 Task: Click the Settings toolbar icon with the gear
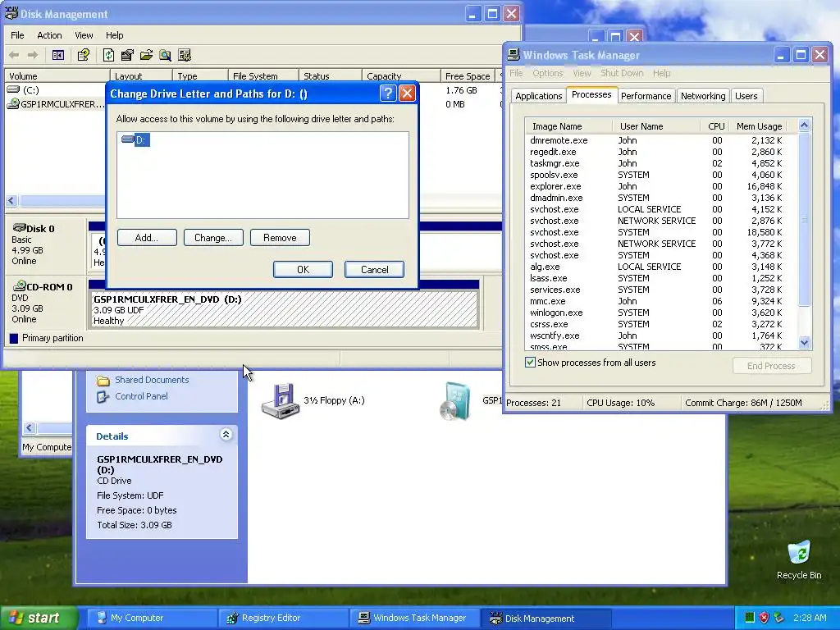(185, 55)
